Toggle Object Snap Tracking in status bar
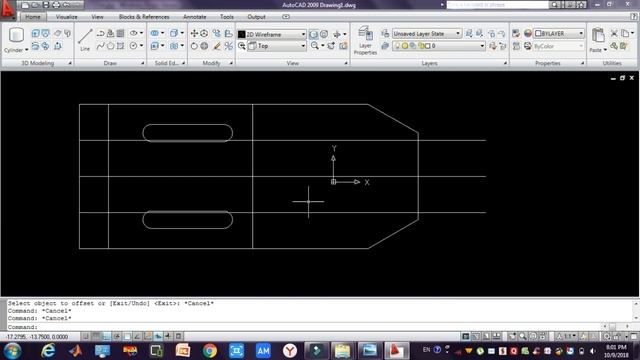640x360 pixels. [138, 337]
